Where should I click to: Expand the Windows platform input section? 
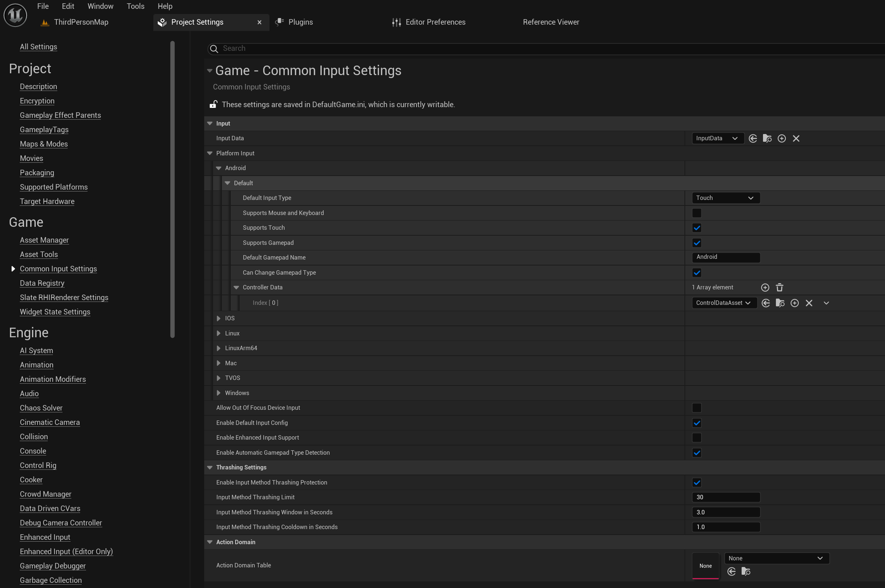[x=219, y=393]
